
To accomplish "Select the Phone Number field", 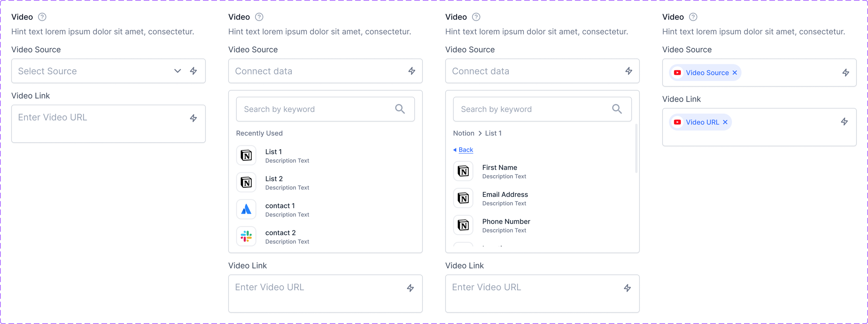I will click(542, 225).
